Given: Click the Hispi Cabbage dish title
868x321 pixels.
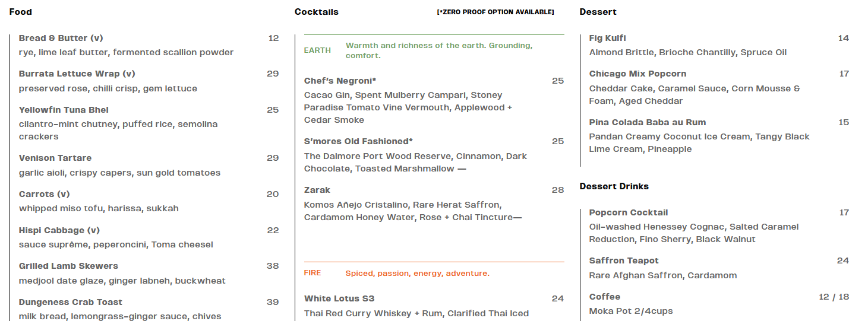Looking at the screenshot, I should (x=59, y=230).
